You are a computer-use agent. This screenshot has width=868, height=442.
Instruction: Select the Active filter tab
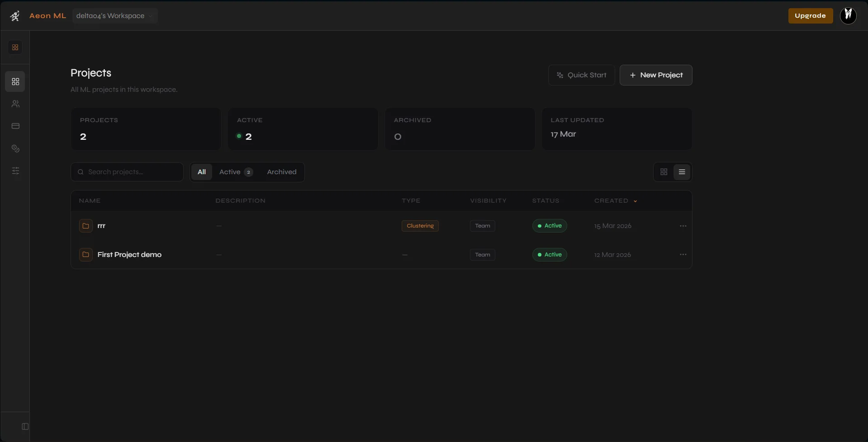point(236,172)
